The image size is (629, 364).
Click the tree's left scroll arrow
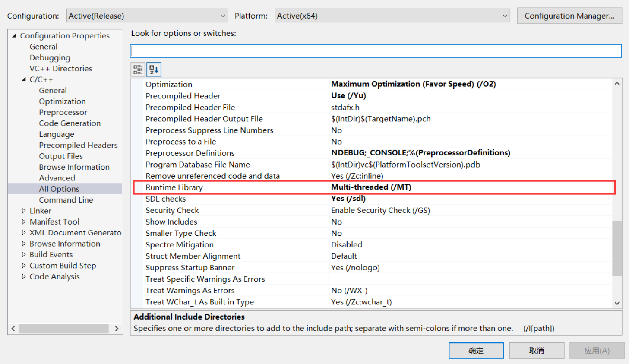[13, 329]
